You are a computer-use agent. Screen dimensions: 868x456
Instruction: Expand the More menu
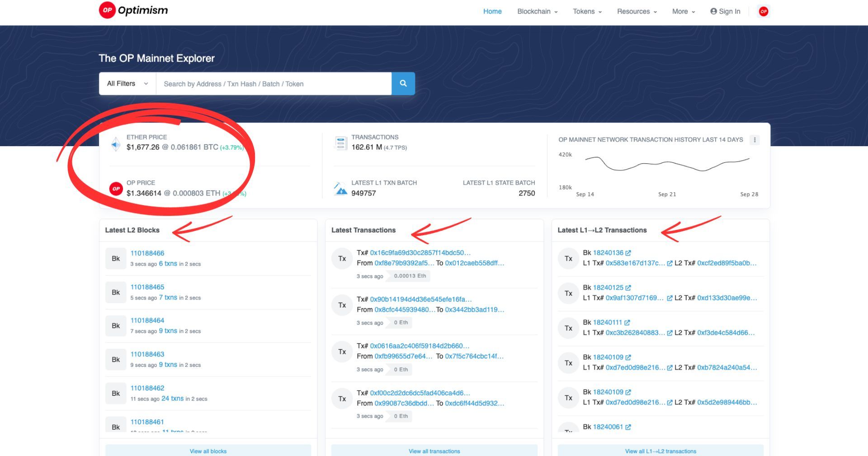684,11
